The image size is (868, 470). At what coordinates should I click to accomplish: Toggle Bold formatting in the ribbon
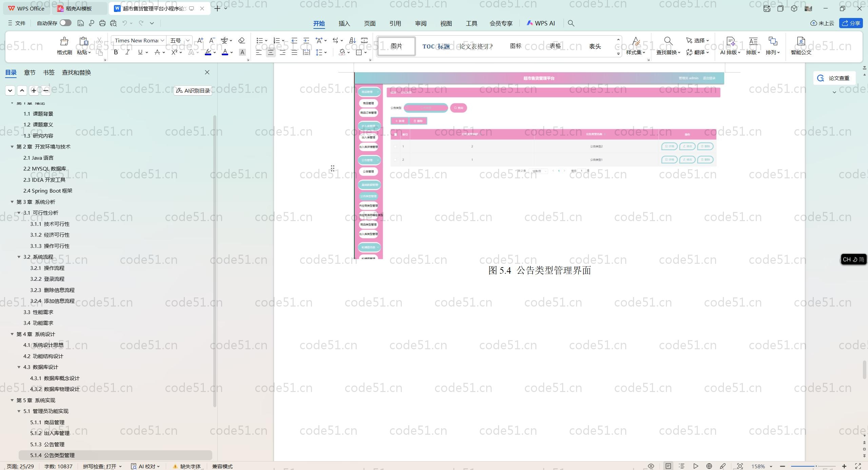coord(116,52)
